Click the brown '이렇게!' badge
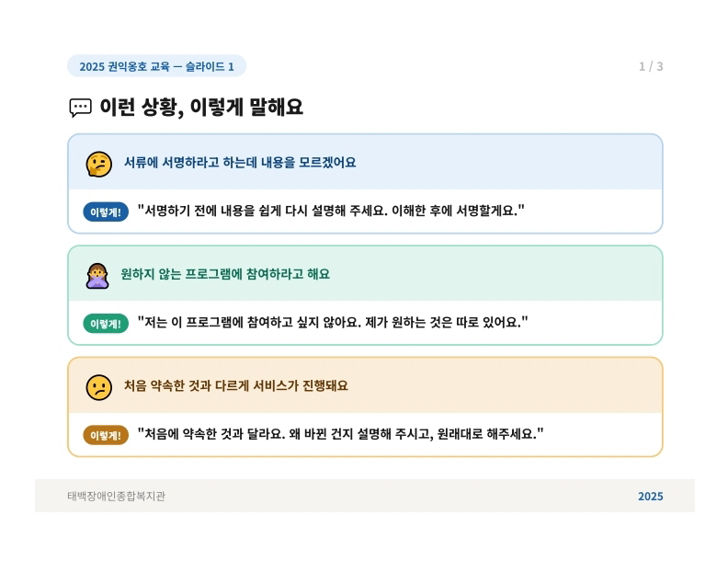The width and height of the screenshot is (728, 561). (x=106, y=435)
